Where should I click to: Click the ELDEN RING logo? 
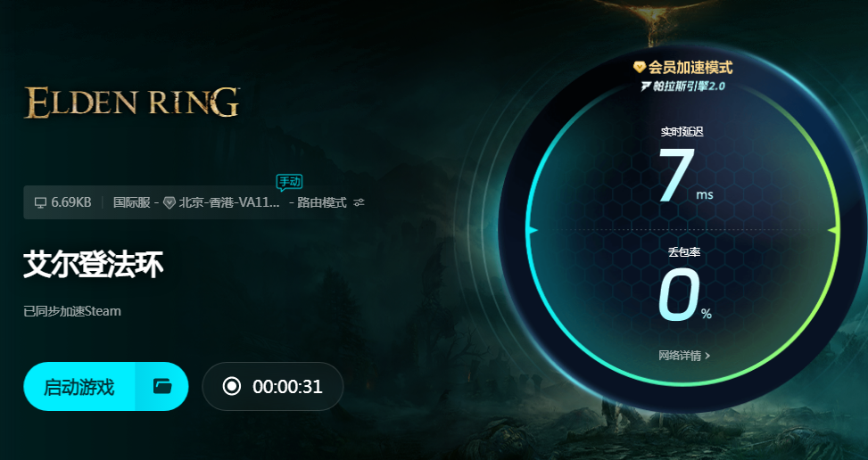(132, 103)
